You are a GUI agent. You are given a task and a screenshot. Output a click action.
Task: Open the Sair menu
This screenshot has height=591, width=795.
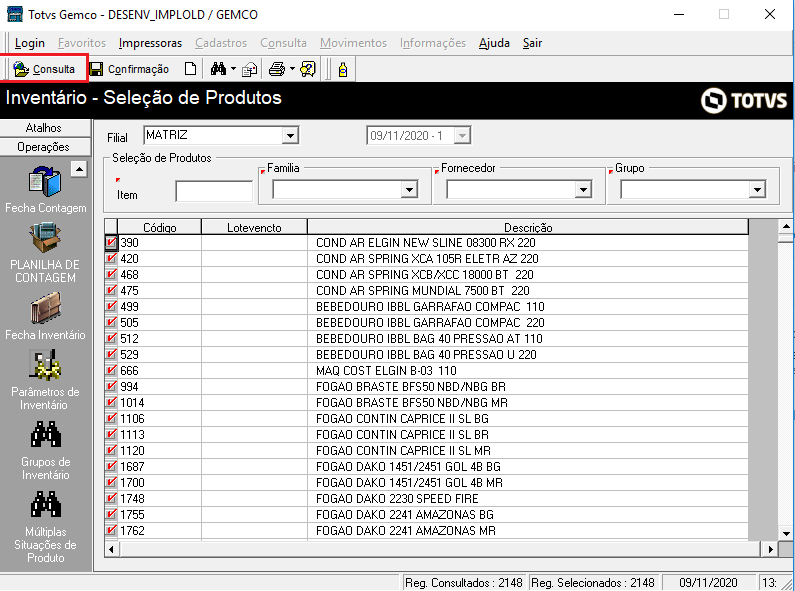coord(532,43)
